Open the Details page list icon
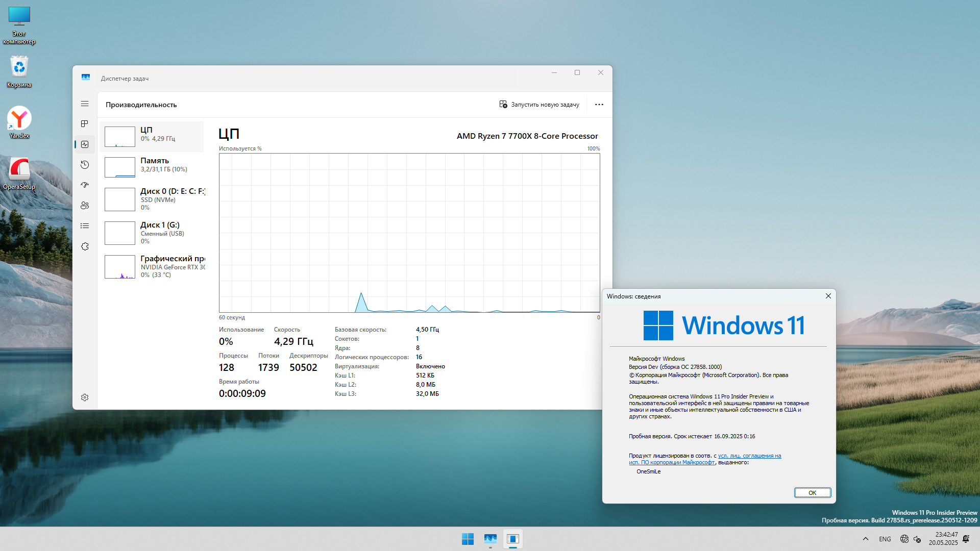 point(85,226)
